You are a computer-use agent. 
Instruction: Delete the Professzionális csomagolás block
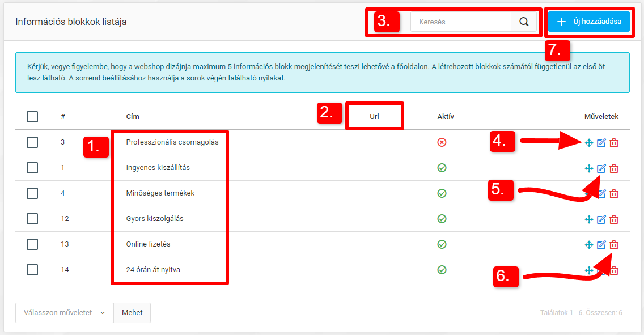click(614, 143)
